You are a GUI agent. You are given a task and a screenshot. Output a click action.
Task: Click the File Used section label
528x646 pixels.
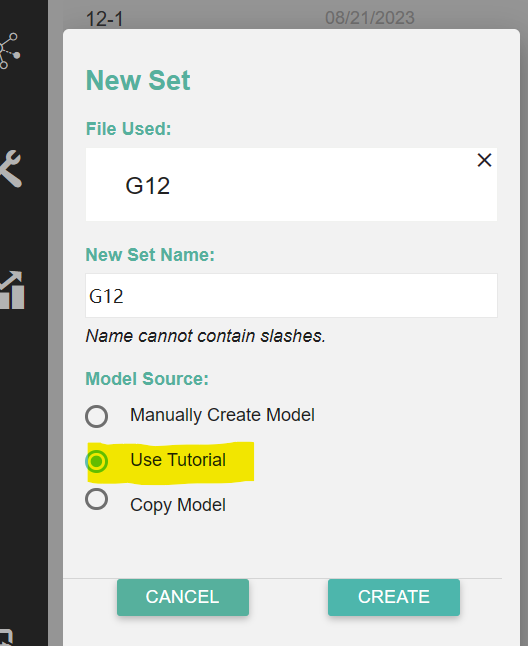(128, 129)
